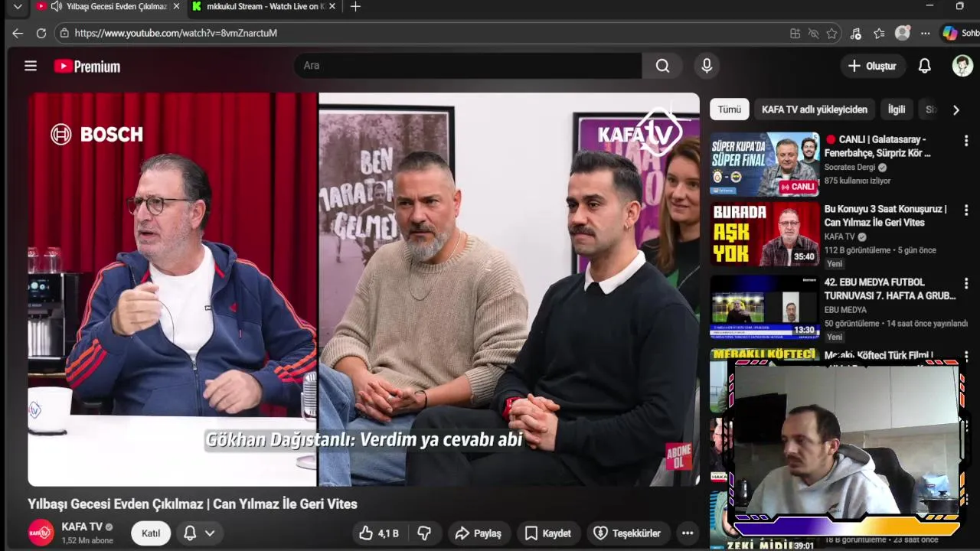Image resolution: width=980 pixels, height=551 pixels.
Task: Expand notification preferences chevron
Action: click(x=209, y=533)
